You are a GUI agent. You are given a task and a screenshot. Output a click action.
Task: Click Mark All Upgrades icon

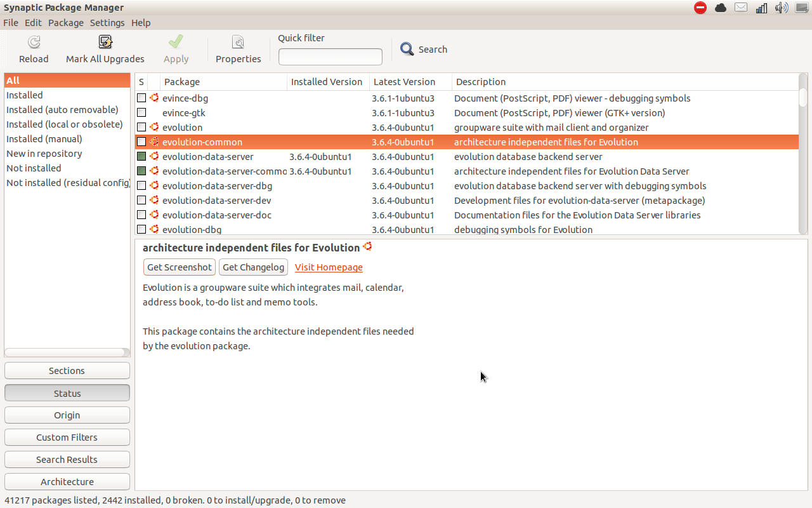click(x=105, y=43)
